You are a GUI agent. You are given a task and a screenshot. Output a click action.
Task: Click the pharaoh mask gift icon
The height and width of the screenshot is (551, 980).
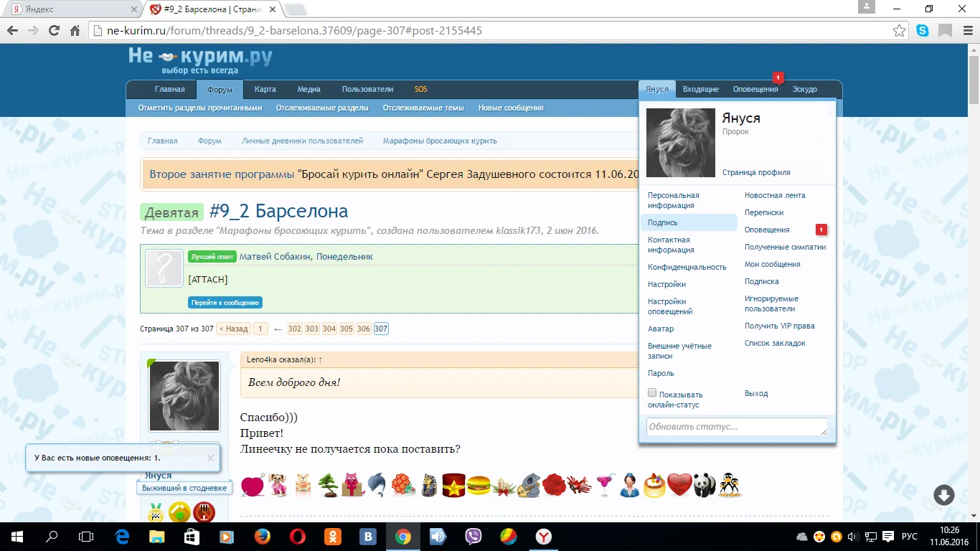pos(428,485)
